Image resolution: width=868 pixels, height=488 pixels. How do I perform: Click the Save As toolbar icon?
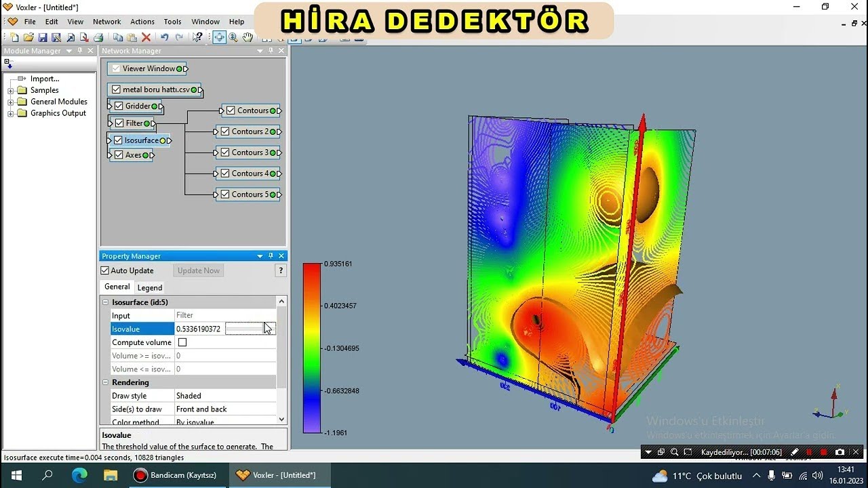pyautogui.click(x=56, y=37)
